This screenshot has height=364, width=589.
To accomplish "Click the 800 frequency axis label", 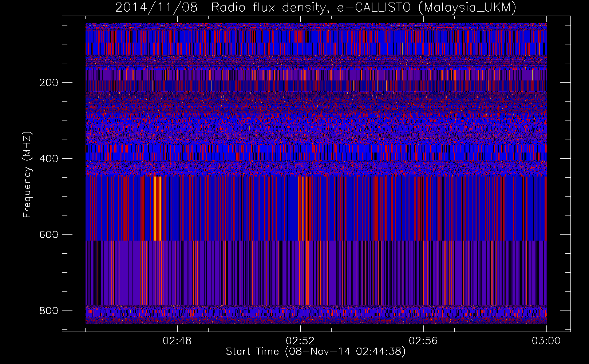I will tap(49, 311).
